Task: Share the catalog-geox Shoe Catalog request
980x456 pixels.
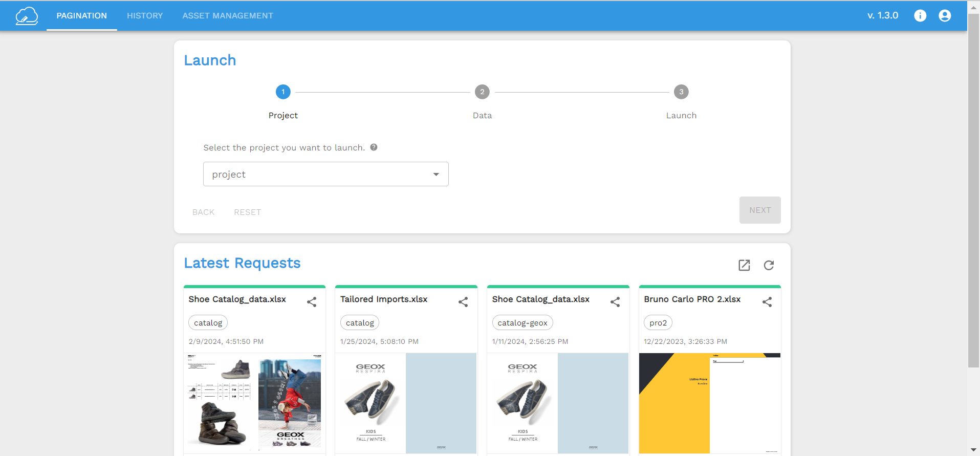Action: 615,302
